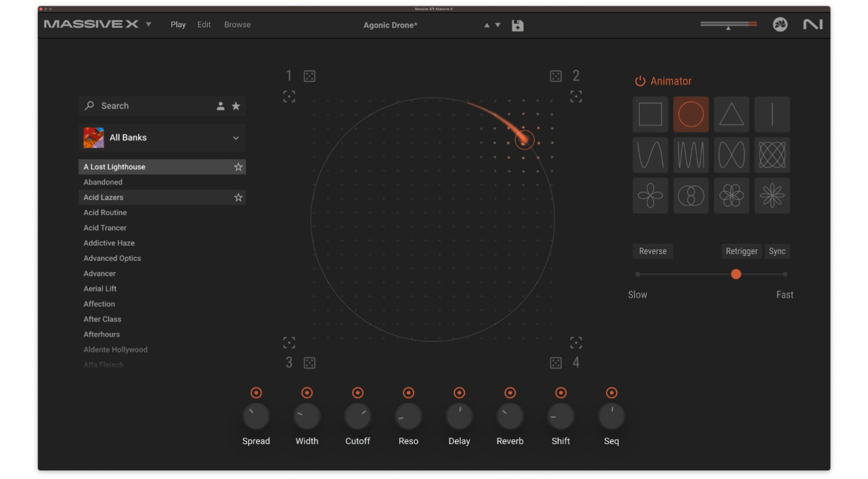The width and height of the screenshot is (868, 479).
Task: Unfavorite the Acid Lazers preset star
Action: [x=238, y=197]
